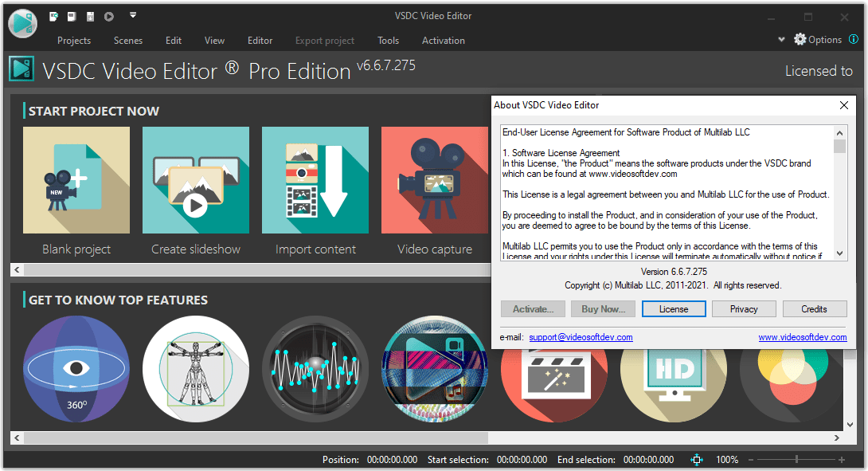Click the zoom slider handle in status bar
The height and width of the screenshot is (471, 868).
point(796,459)
